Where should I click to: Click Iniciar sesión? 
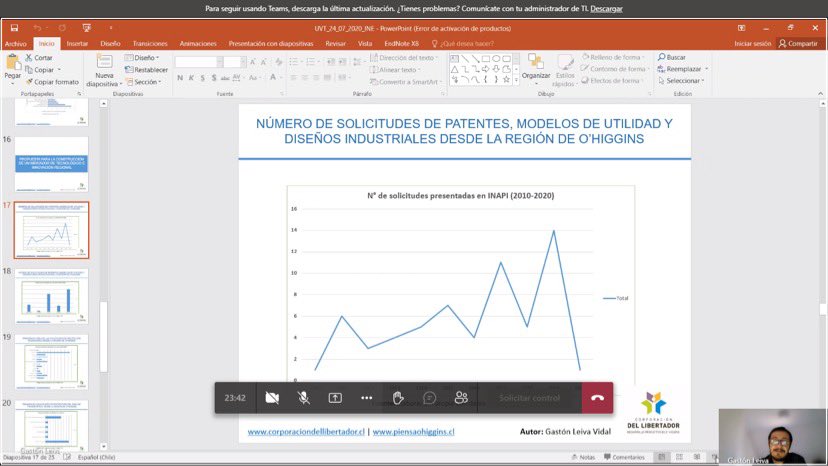pos(752,44)
